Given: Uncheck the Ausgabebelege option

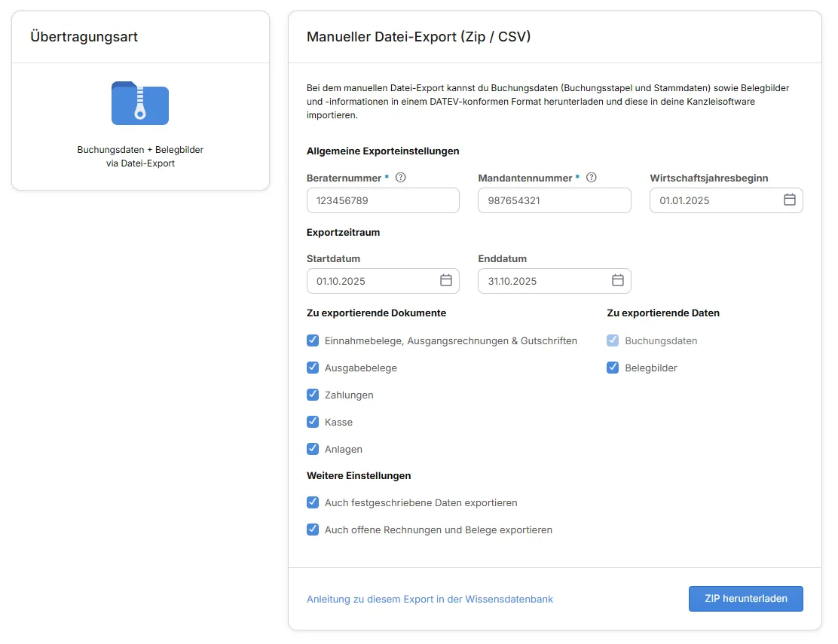Looking at the screenshot, I should [313, 368].
